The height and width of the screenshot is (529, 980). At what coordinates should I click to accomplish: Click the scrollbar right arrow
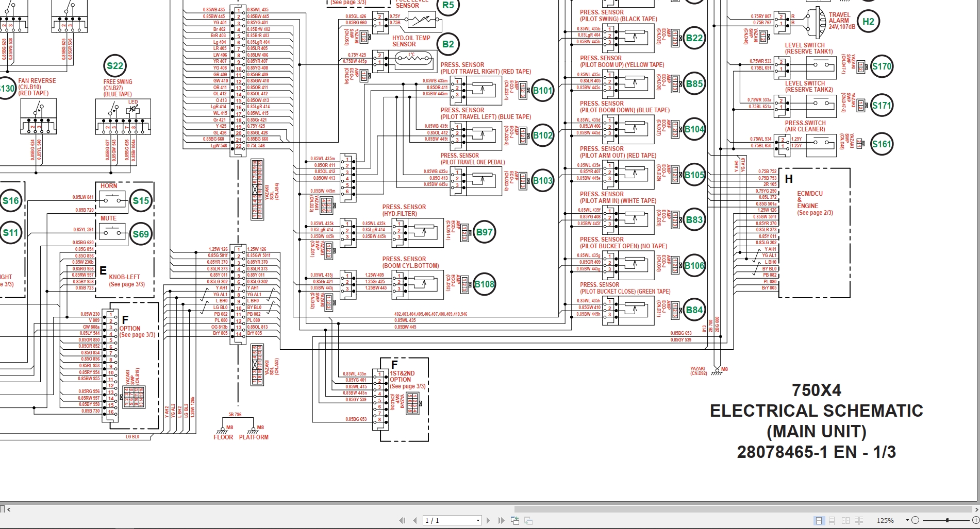pyautogui.click(x=977, y=509)
